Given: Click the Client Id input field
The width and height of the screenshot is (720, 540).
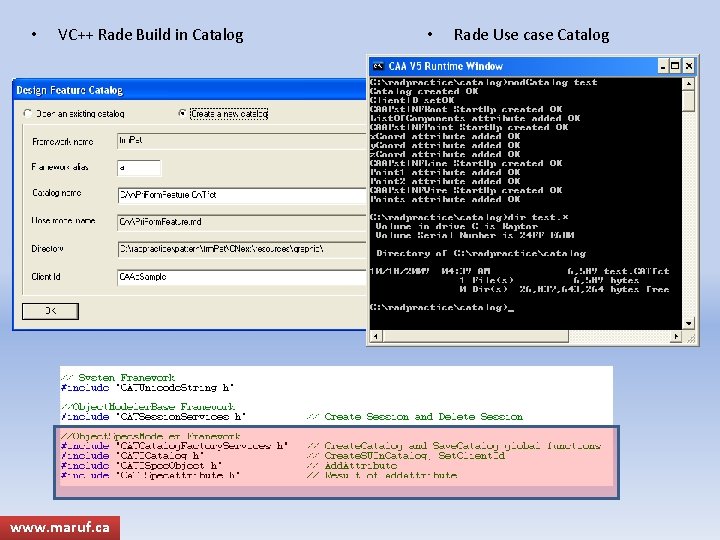Looking at the screenshot, I should (x=242, y=277).
